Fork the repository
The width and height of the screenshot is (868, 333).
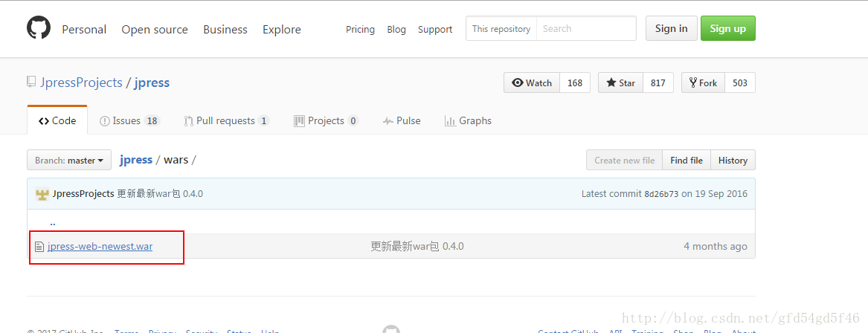tap(703, 83)
